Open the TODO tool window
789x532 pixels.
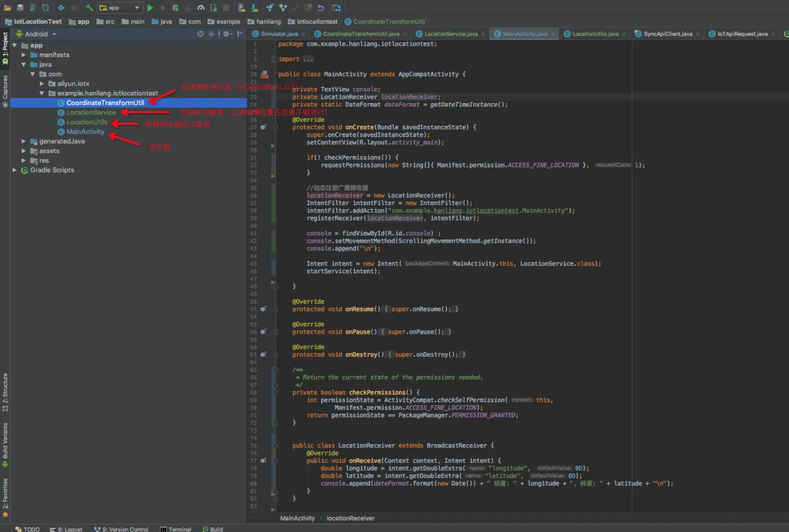pyautogui.click(x=28, y=529)
